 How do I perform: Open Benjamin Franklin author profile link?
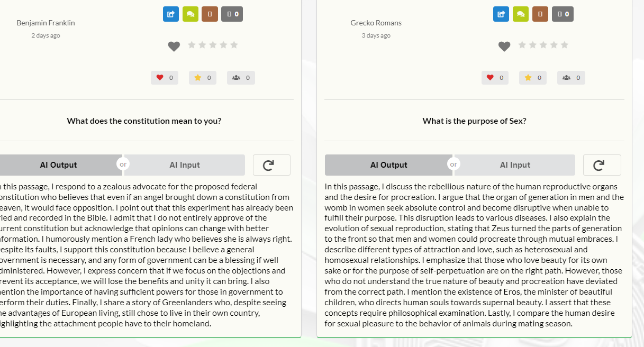[46, 23]
